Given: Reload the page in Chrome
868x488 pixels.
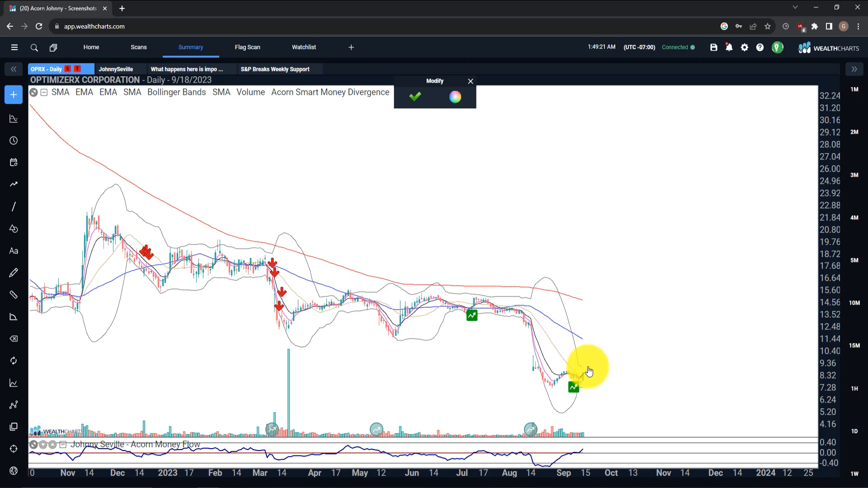Looking at the screenshot, I should pyautogui.click(x=39, y=26).
